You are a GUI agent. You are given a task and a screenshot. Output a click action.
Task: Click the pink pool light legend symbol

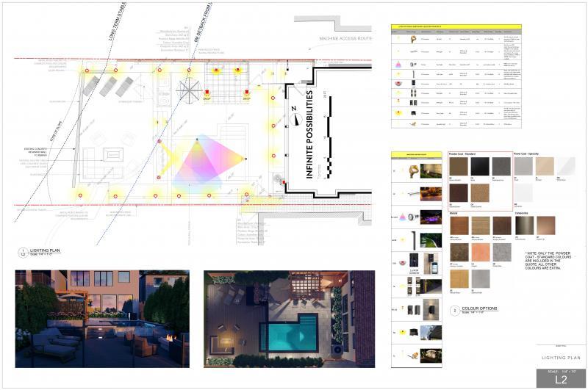[x=401, y=219]
